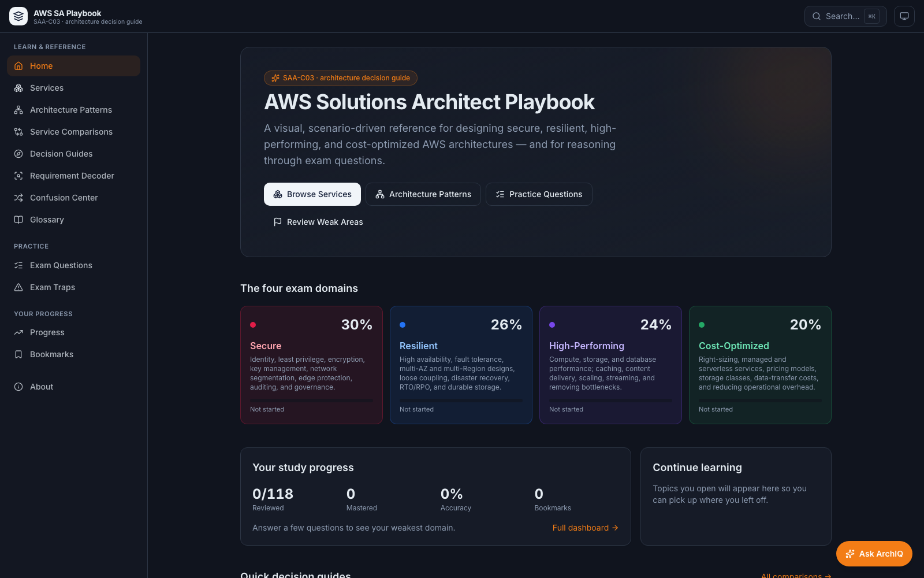Click the About info icon
Viewport: 924px width, 578px height.
18,387
